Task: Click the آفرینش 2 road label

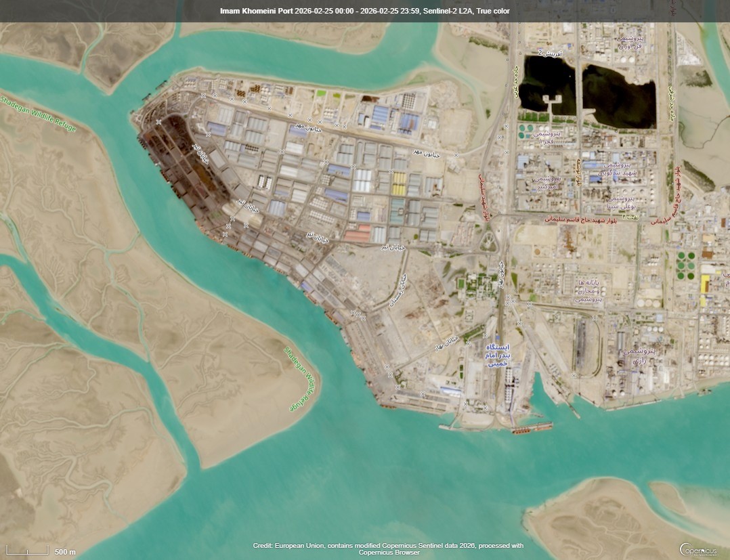Action: point(549,53)
